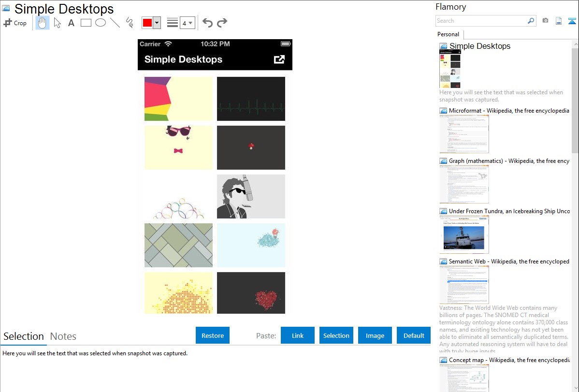Image resolution: width=579 pixels, height=392 pixels.
Task: Select the red heart dark wallpaper
Action: (x=251, y=293)
